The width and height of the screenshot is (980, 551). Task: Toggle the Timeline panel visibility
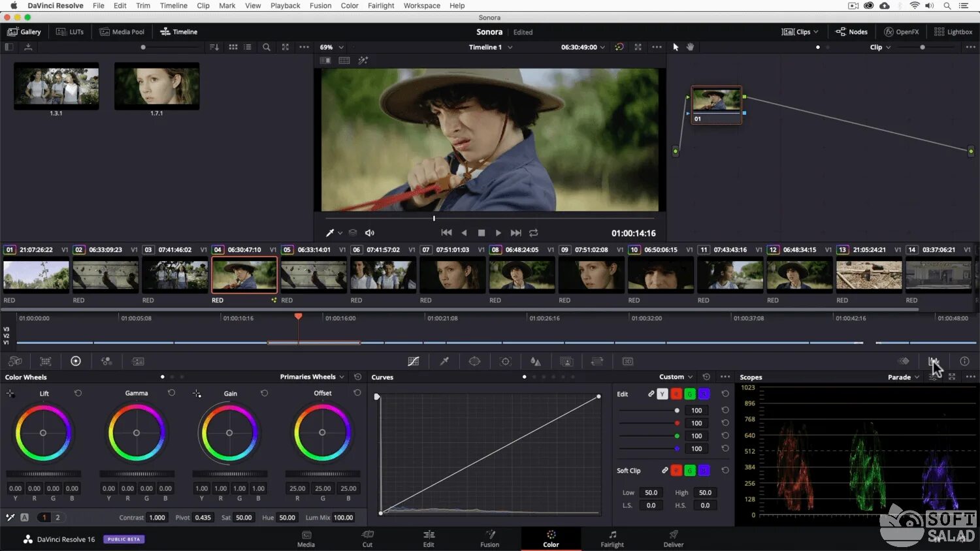(178, 31)
